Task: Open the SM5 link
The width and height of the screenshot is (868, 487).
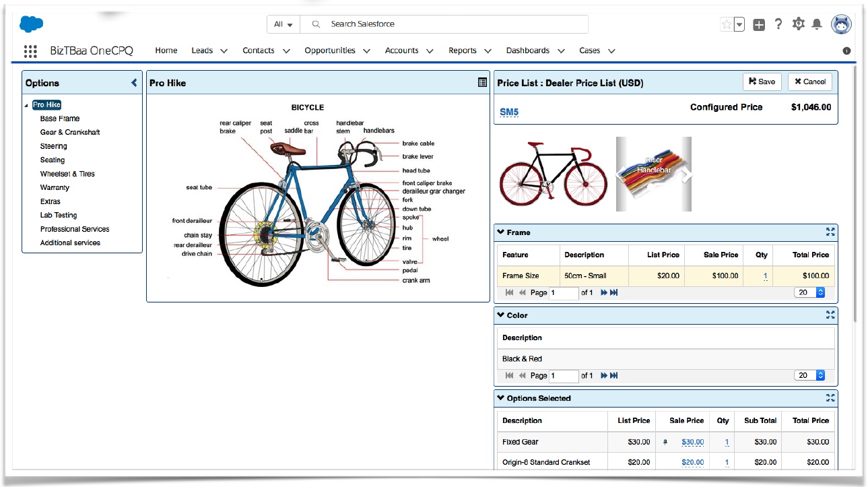Action: click(x=509, y=112)
